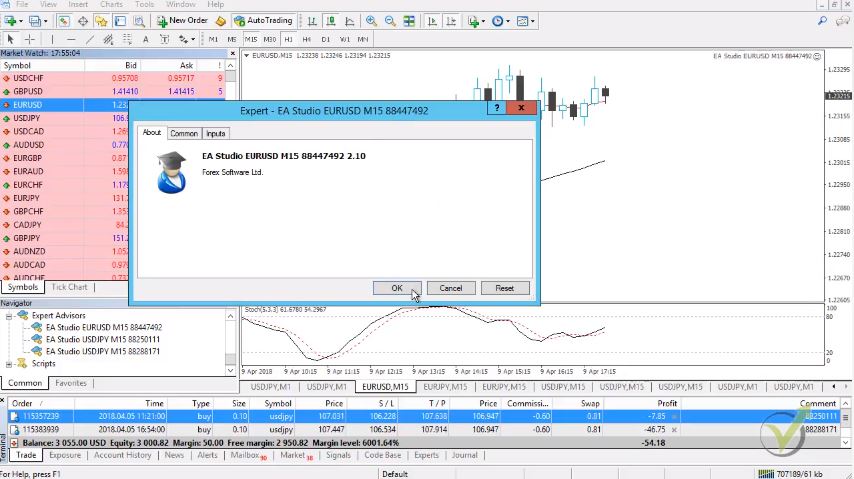Open the Periods clock icon
The image size is (854, 479).
coord(497,21)
